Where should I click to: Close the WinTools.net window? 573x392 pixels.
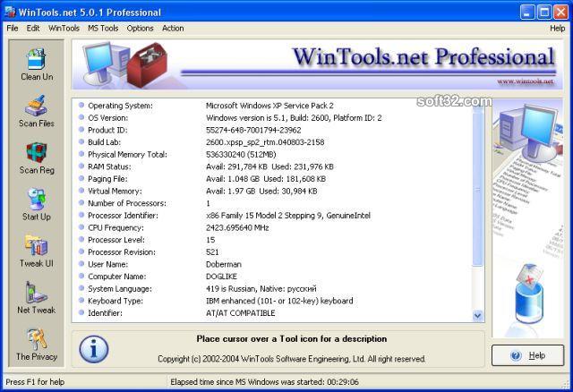coord(561,12)
